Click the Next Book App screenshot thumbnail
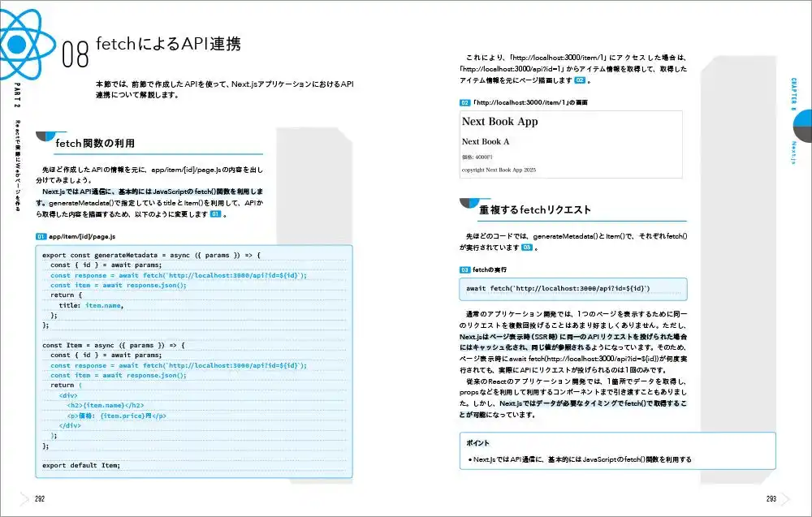 coord(571,144)
